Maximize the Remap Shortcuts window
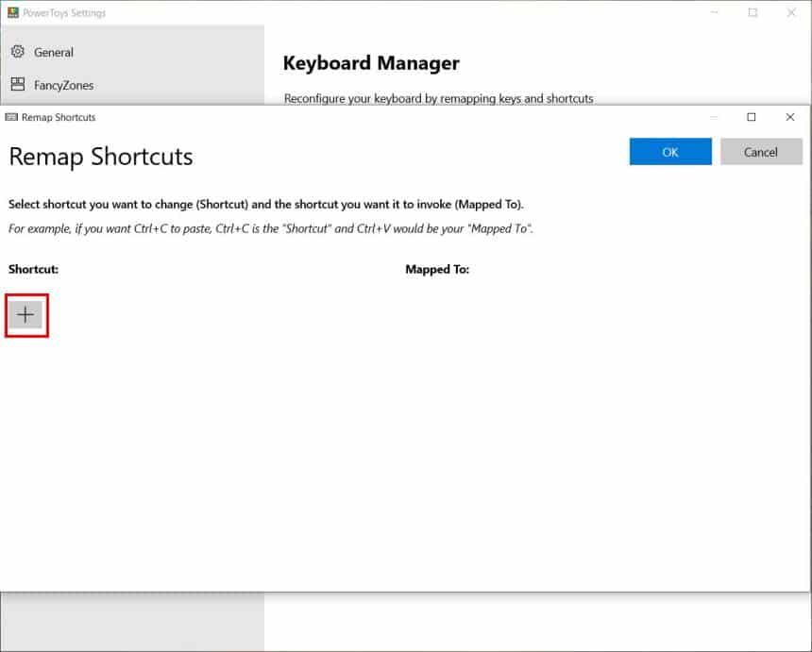The height and width of the screenshot is (652, 812). [x=752, y=117]
